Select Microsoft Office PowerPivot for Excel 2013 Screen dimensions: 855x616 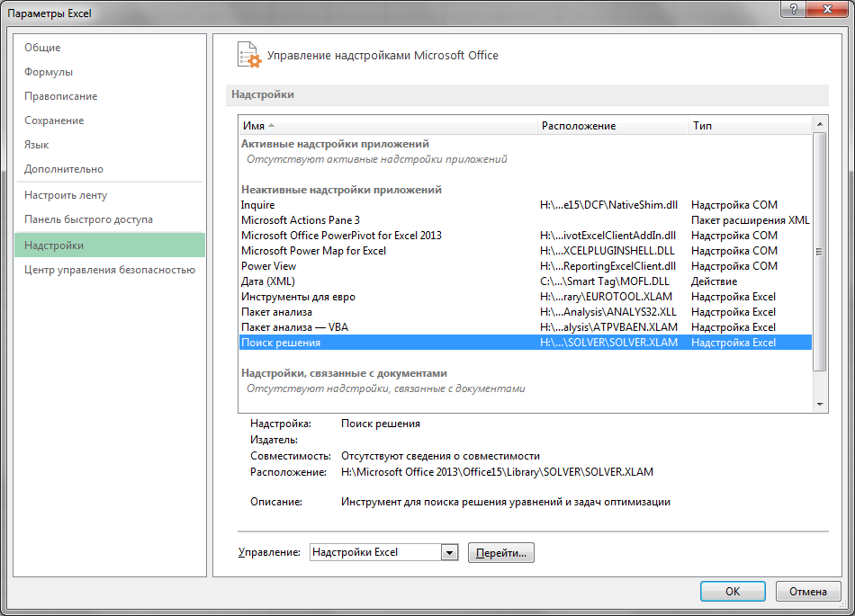click(525, 236)
